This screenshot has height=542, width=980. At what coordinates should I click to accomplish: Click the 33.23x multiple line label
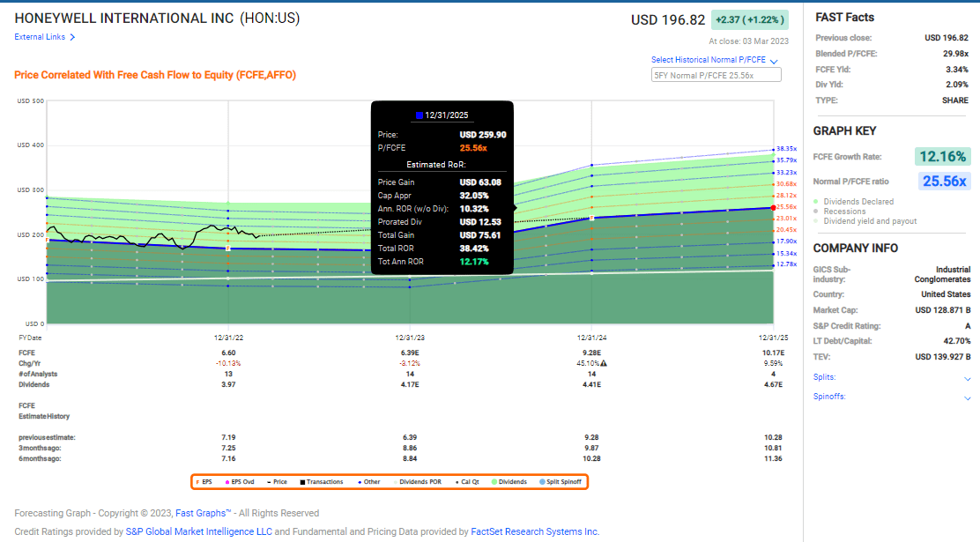786,173
